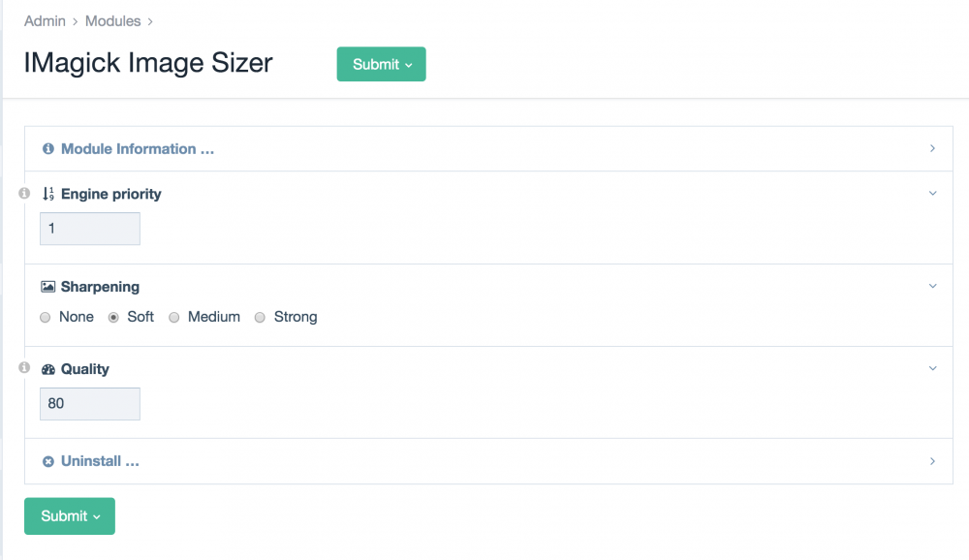This screenshot has width=969, height=560.
Task: Open the Modules breadcrumb link
Action: (112, 20)
